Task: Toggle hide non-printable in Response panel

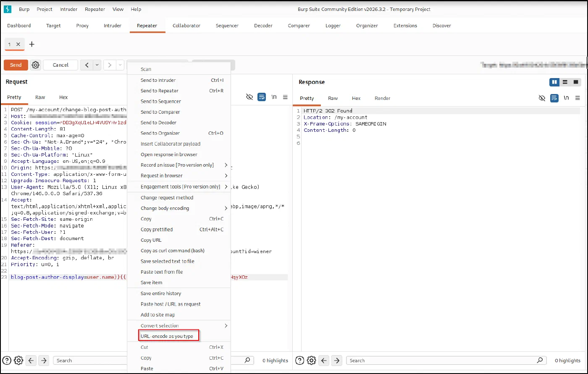Action: (542, 98)
